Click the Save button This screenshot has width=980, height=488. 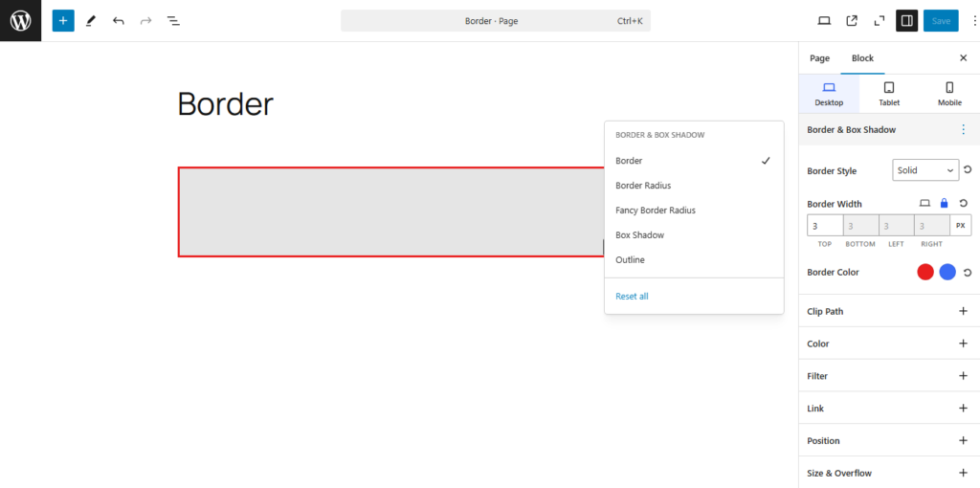pos(941,21)
